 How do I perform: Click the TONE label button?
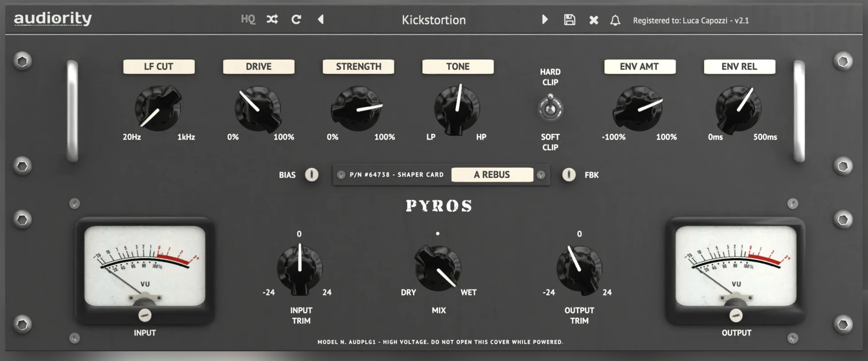click(458, 67)
